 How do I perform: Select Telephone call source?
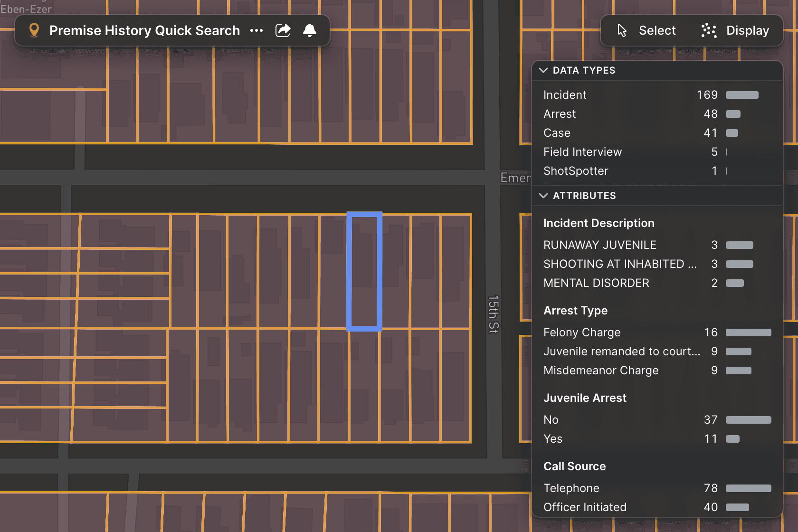tap(571, 488)
